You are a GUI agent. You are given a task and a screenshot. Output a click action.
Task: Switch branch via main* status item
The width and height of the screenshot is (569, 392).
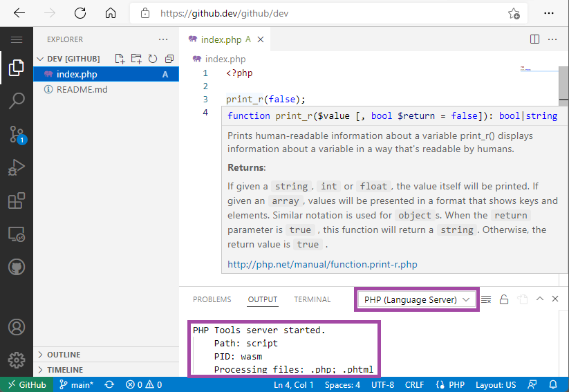76,384
